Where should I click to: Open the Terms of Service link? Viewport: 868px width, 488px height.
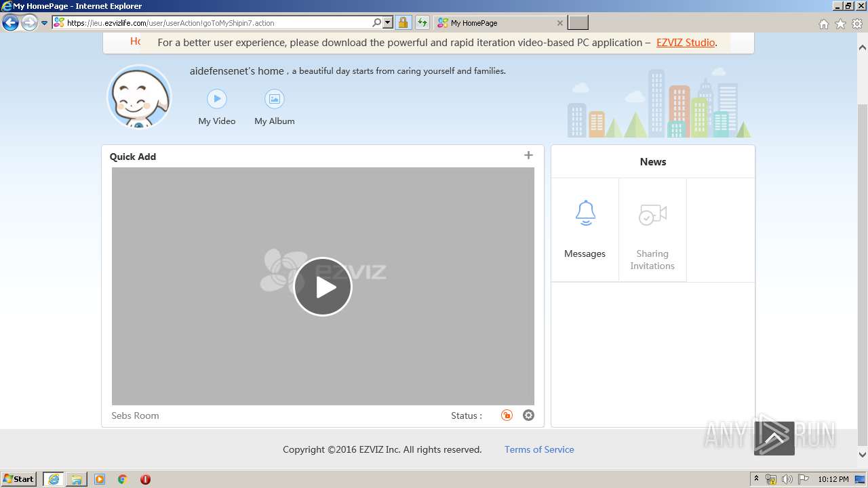[539, 449]
